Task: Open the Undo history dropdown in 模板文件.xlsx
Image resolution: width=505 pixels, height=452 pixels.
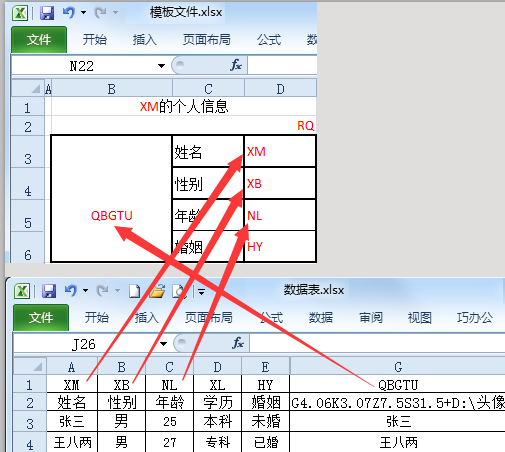Action: [83, 13]
